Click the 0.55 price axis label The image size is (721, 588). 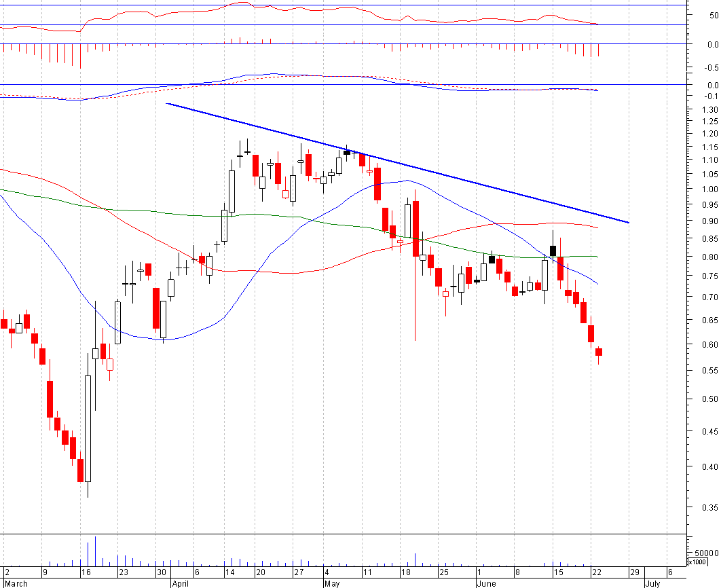710,371
